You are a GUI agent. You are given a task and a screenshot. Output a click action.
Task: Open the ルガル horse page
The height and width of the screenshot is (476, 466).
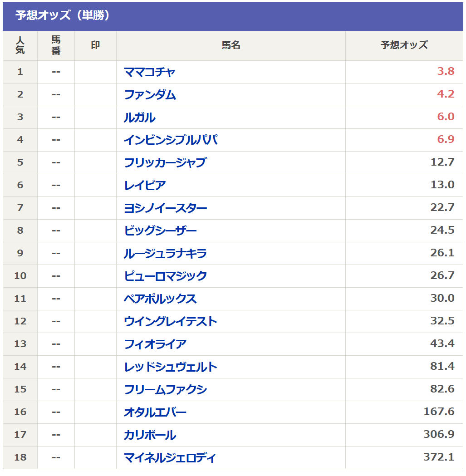139,118
